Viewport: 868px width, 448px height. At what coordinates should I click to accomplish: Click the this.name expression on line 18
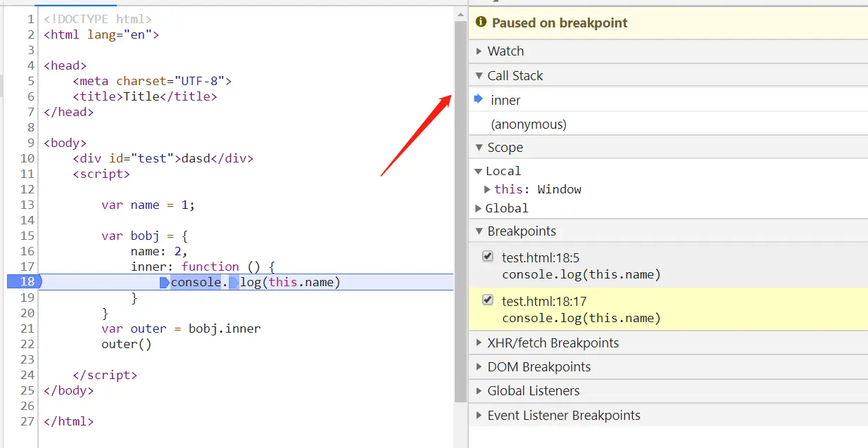point(301,282)
